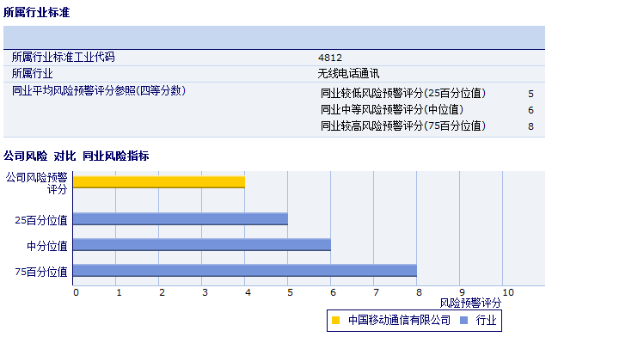
Task: Click the 中国移动通信有限公司 legend label
Action: tap(399, 320)
